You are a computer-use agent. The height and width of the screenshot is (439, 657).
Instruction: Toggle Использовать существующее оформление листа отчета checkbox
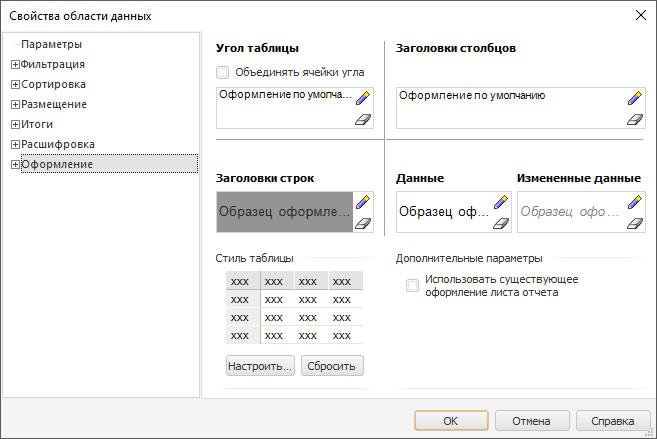point(412,286)
